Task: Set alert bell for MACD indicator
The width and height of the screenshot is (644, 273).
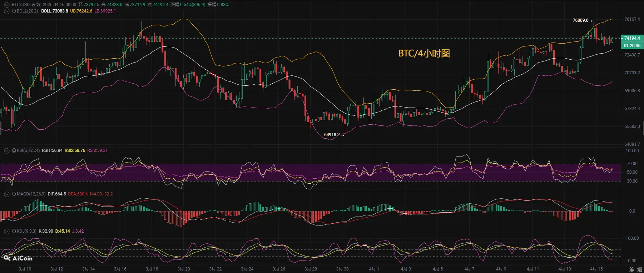Action: [14, 194]
